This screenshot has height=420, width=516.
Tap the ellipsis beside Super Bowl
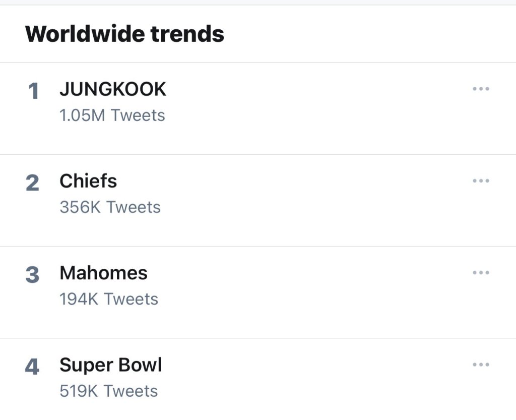(x=481, y=365)
